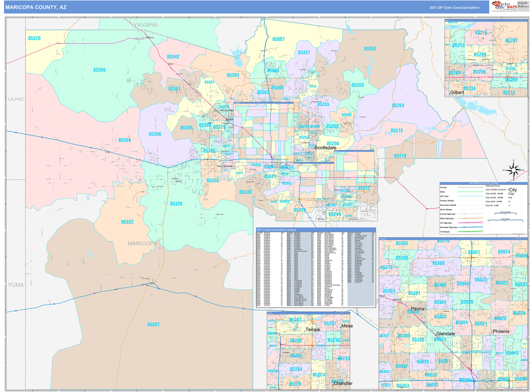Click the YUMA county label
The width and height of the screenshot is (532, 392).
pyautogui.click(x=16, y=285)
